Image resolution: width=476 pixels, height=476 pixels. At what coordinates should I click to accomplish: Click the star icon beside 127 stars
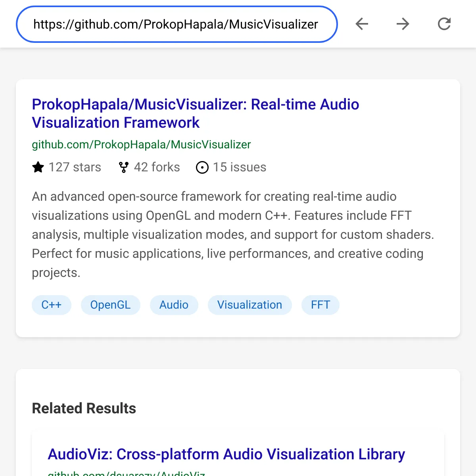click(38, 167)
